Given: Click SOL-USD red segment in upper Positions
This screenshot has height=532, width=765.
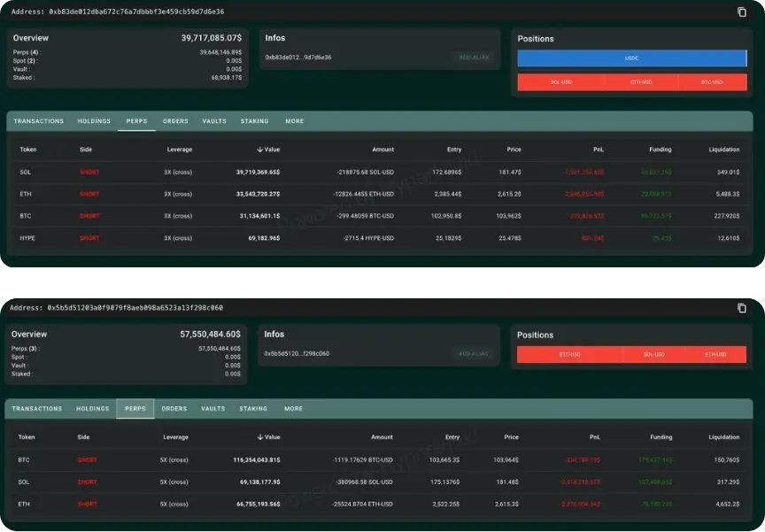Looking at the screenshot, I should tap(560, 82).
